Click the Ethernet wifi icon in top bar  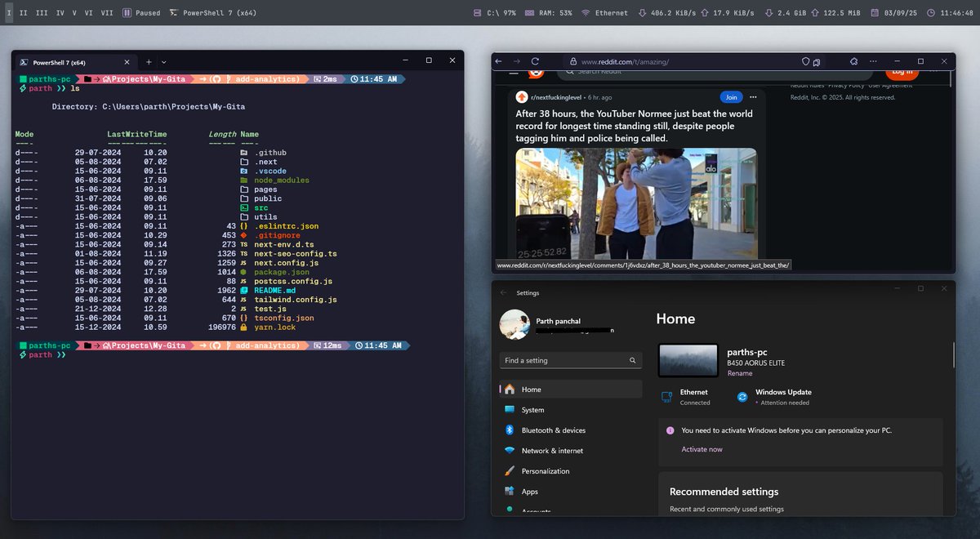coord(586,13)
